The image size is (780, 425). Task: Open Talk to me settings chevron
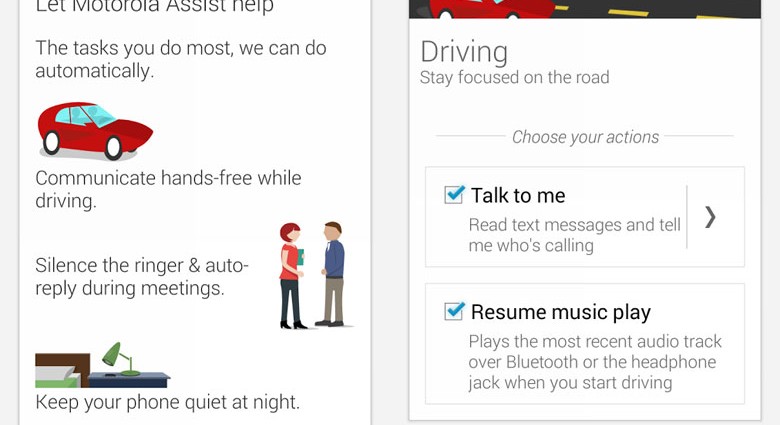click(x=710, y=217)
